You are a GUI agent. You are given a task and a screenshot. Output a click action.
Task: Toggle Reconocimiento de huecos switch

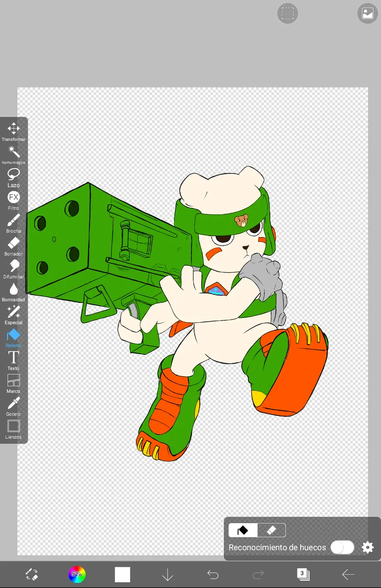(x=342, y=548)
